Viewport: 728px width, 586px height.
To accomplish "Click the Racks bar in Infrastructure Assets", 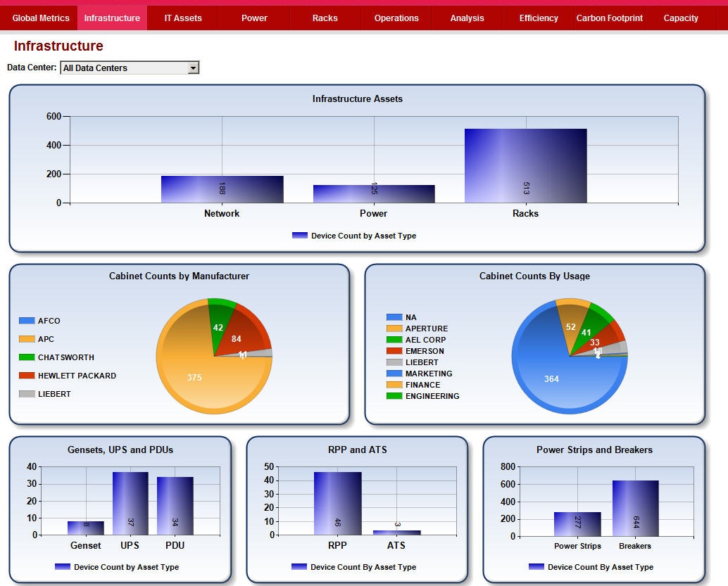I will (525, 166).
